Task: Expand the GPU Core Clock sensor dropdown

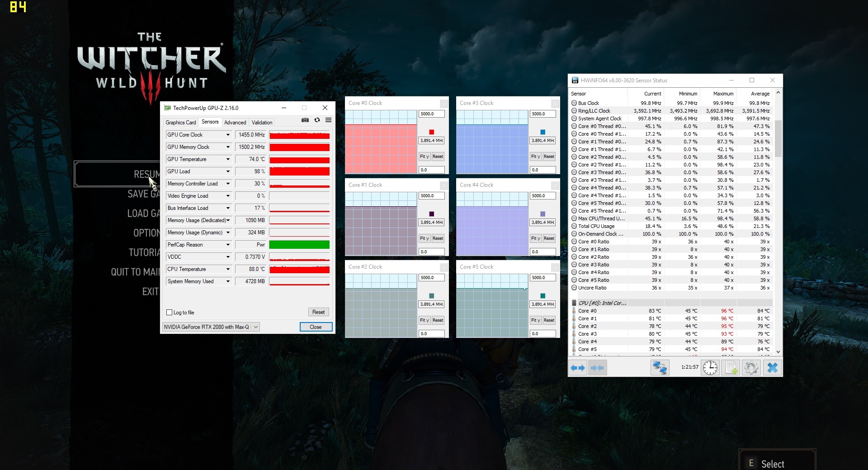Action: click(x=228, y=135)
